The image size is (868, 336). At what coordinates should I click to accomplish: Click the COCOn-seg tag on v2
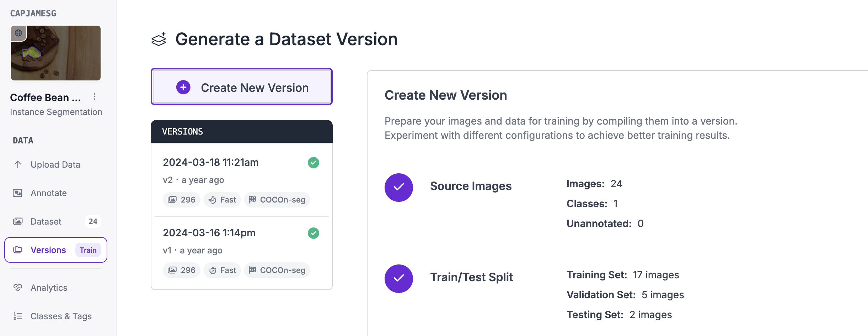(277, 200)
